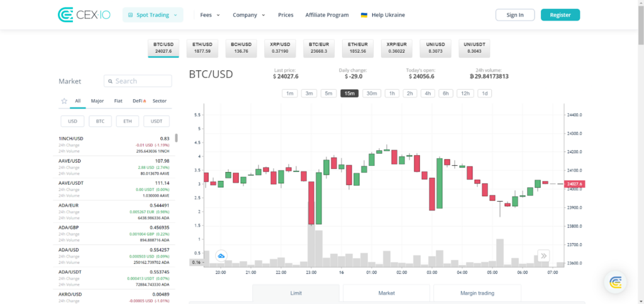
Task: Expand the Company menu
Action: 248,15
